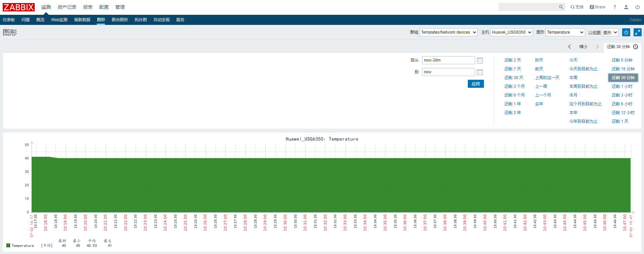Open the 监测 main menu
This screenshot has width=644, height=254.
46,7
